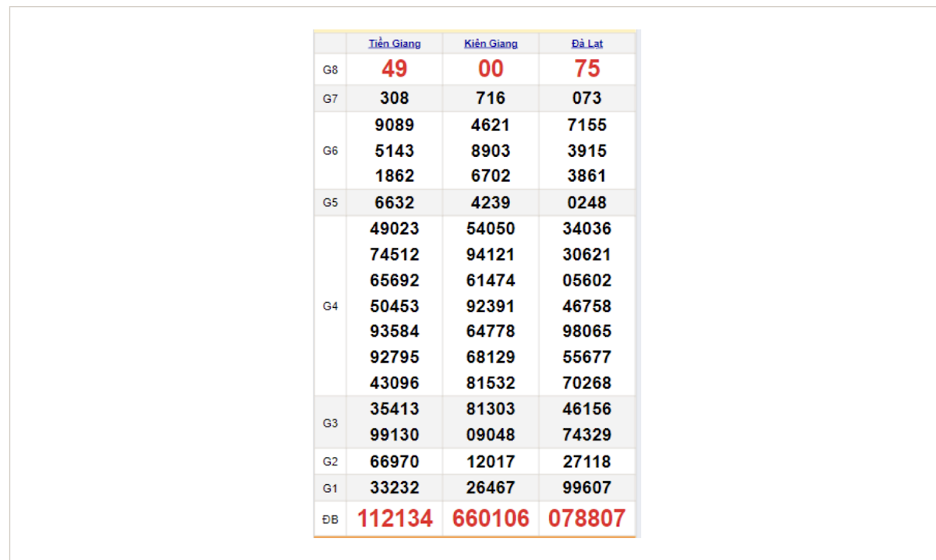Click G6 number 3915
Viewport: 936px width, 560px height.
click(587, 151)
